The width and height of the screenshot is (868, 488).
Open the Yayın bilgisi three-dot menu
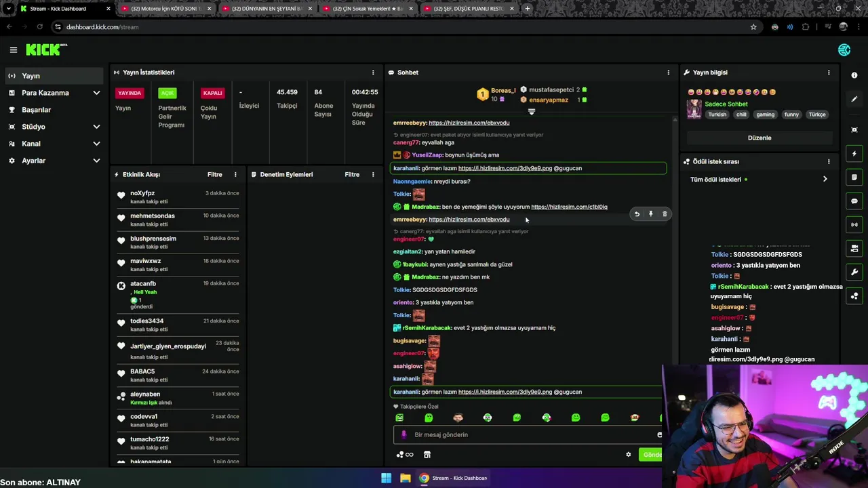828,73
